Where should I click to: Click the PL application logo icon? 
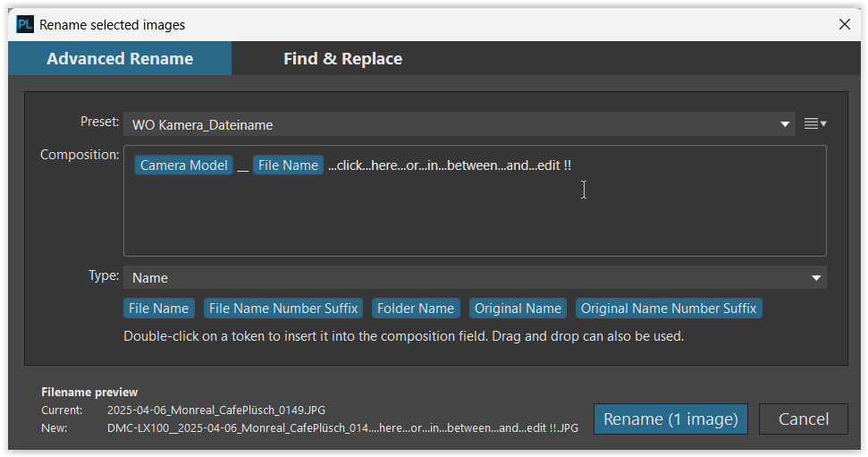click(x=25, y=25)
